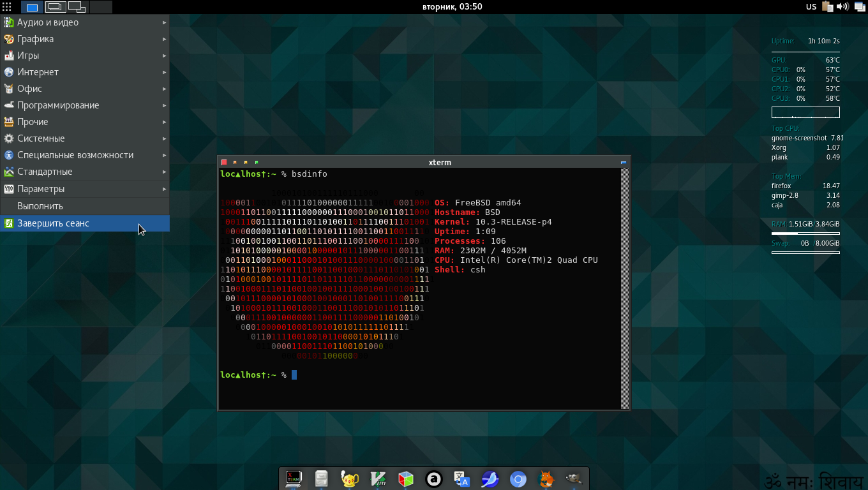Image resolution: width=868 pixels, height=490 pixels.
Task: Switch to the first workspace
Action: click(32, 7)
